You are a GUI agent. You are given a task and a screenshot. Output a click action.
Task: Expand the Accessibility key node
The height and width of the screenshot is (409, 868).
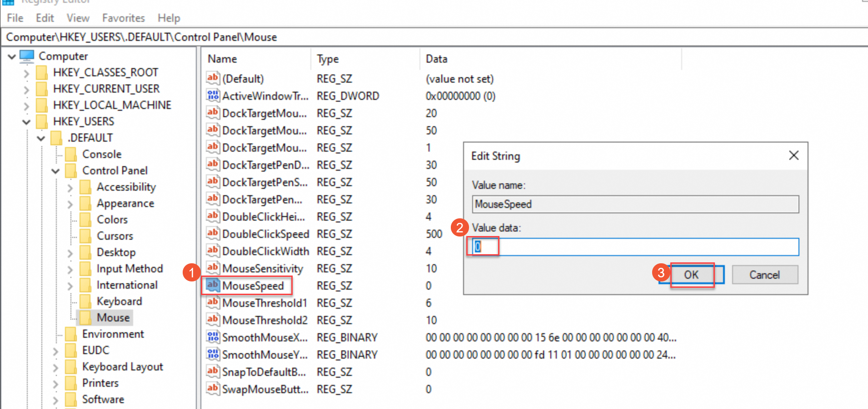tap(70, 187)
